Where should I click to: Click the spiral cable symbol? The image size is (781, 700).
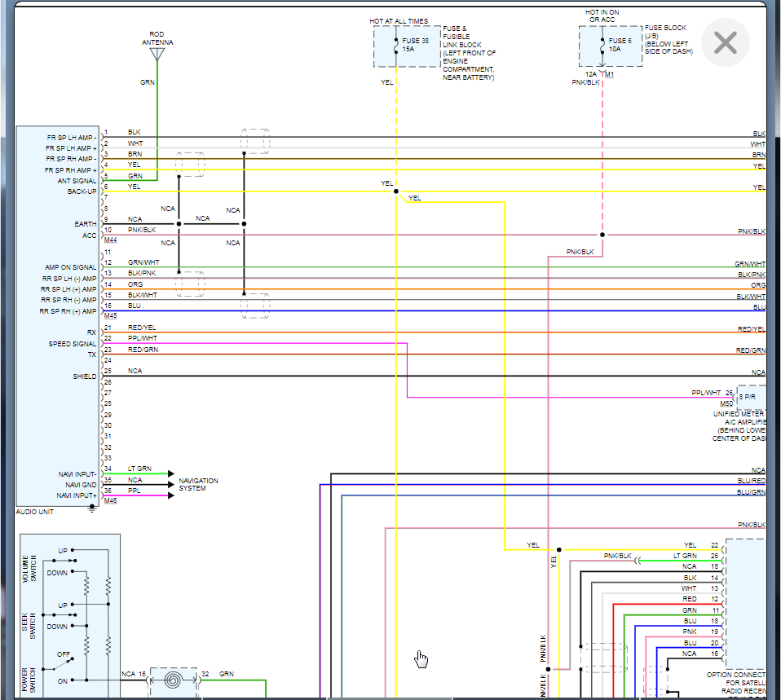point(173,679)
